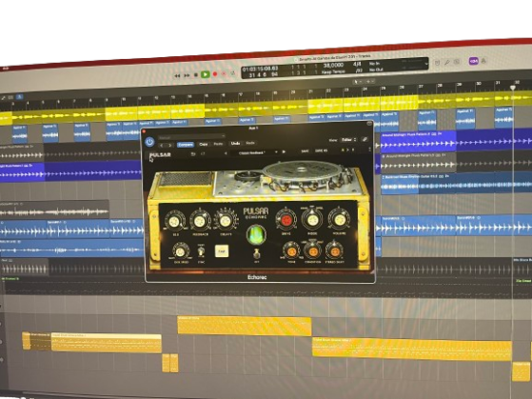Click the Undo button in plugin header
The height and width of the screenshot is (399, 532).
point(235,144)
